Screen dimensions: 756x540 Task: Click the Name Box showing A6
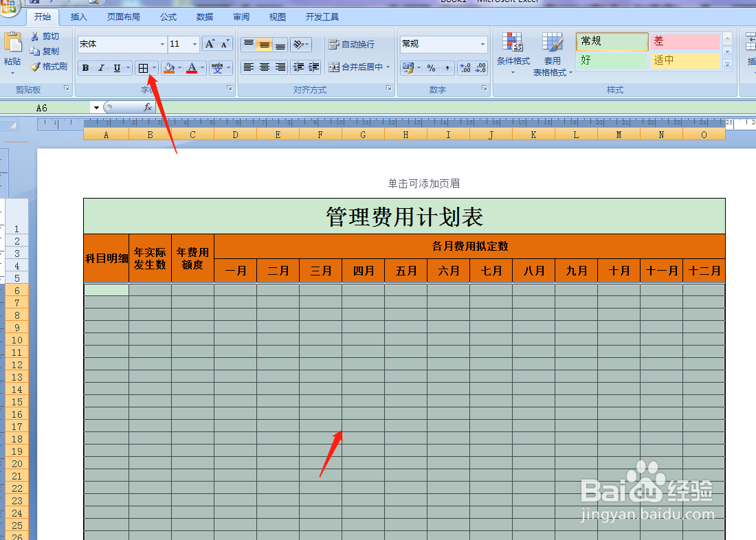pos(43,107)
